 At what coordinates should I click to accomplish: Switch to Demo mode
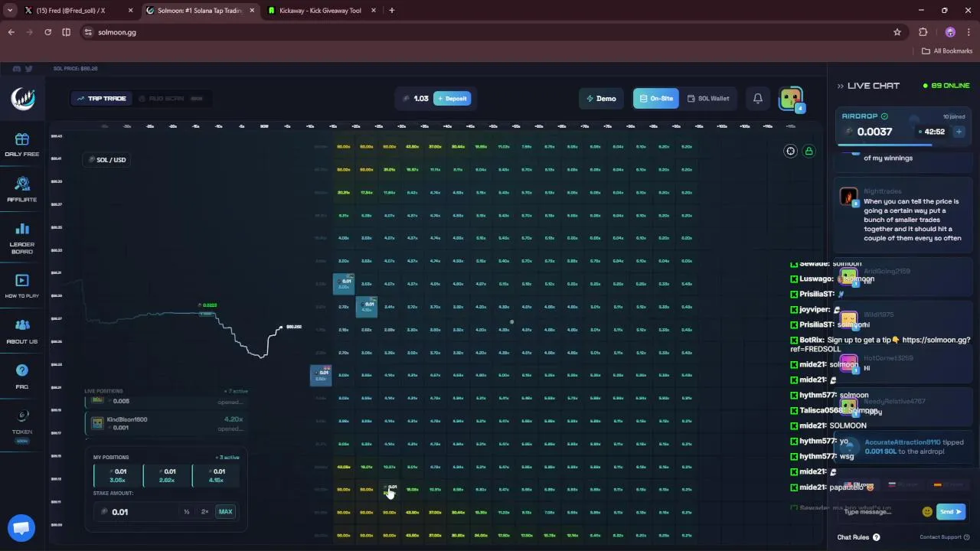pos(601,99)
